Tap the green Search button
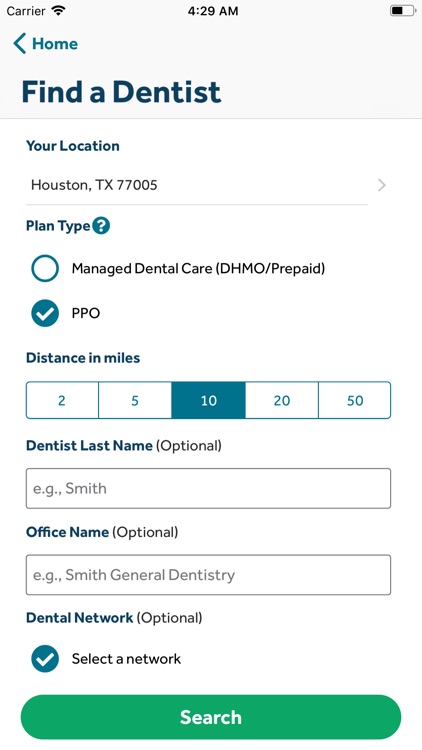This screenshot has width=422, height=750. coord(211,717)
